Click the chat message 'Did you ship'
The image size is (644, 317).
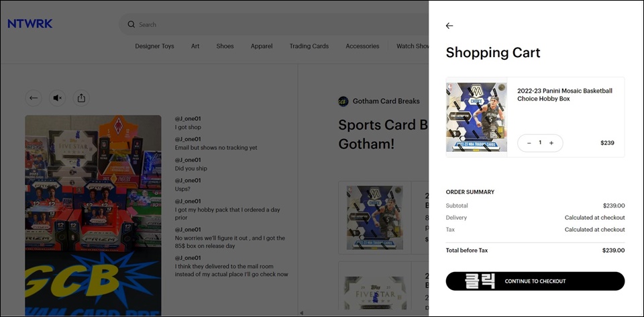click(191, 169)
